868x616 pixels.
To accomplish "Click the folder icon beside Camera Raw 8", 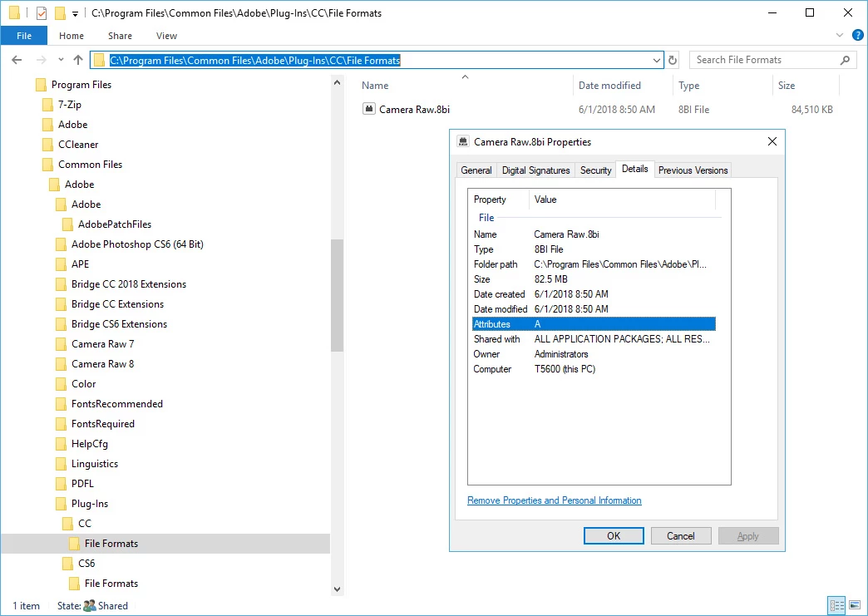I will coord(62,364).
